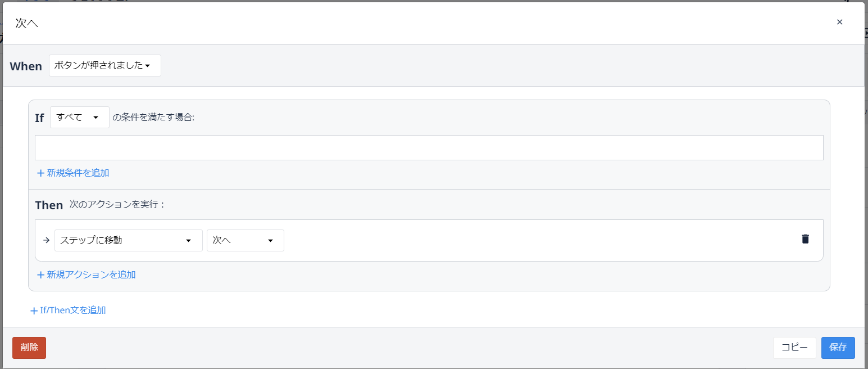Click the arrow icon before ステップに移動

click(x=47, y=240)
